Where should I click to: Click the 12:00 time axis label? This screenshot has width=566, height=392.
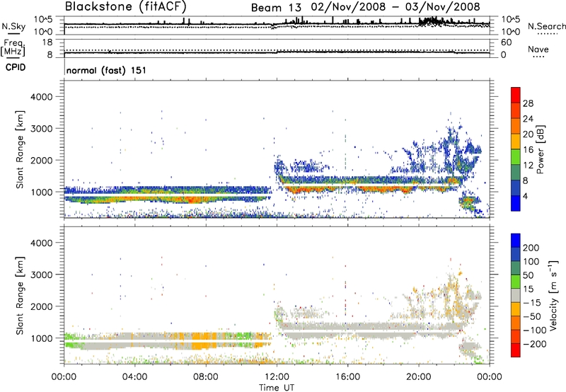(x=277, y=377)
